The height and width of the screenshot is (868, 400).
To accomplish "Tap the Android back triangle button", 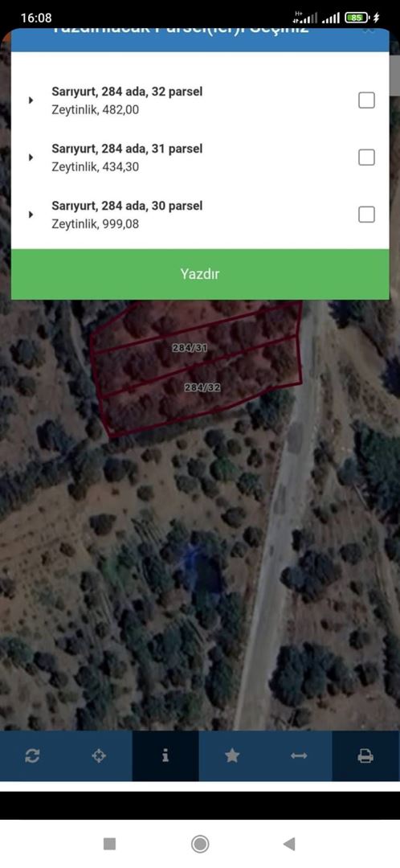I will [x=289, y=844].
